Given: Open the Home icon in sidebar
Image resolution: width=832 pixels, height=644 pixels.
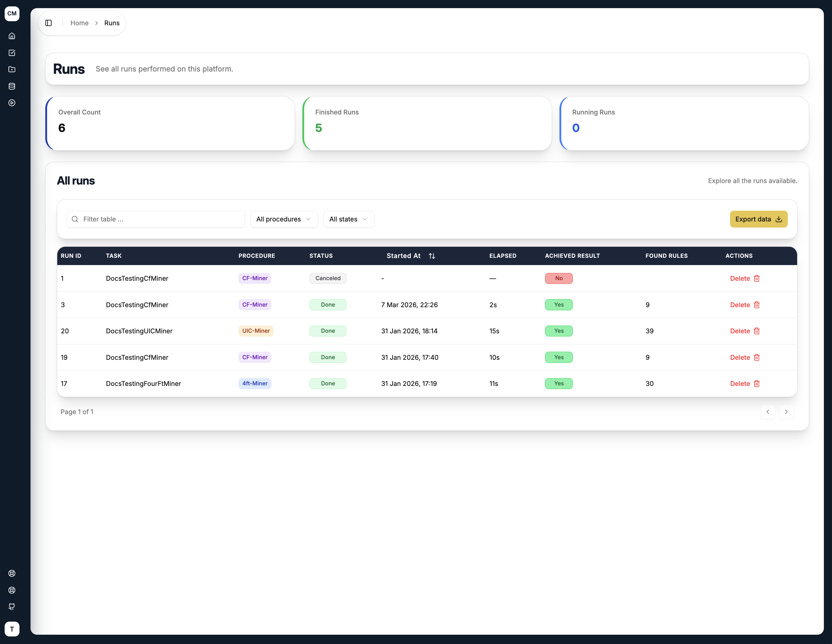Looking at the screenshot, I should [x=12, y=36].
